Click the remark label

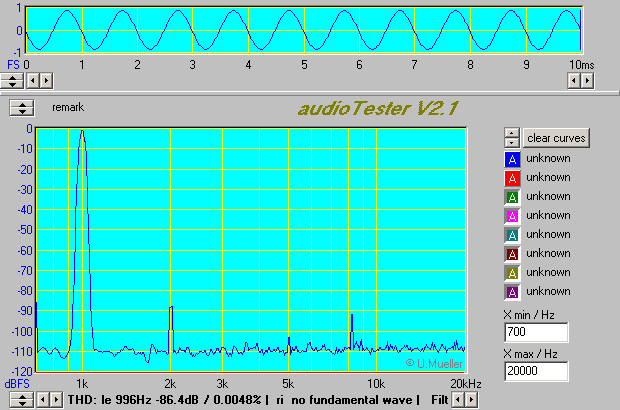pos(68,107)
